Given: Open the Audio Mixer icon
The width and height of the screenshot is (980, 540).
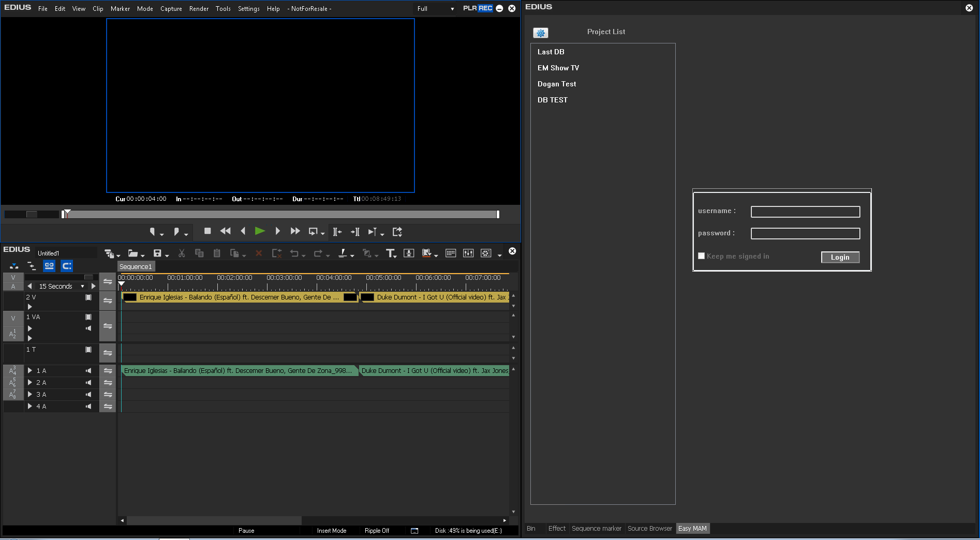Looking at the screenshot, I should (468, 253).
